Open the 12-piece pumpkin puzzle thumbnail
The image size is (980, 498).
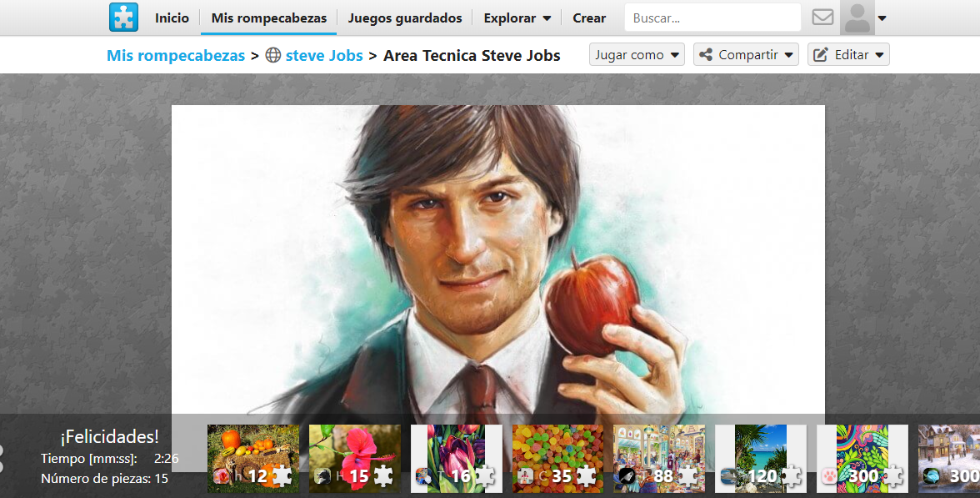pyautogui.click(x=253, y=459)
